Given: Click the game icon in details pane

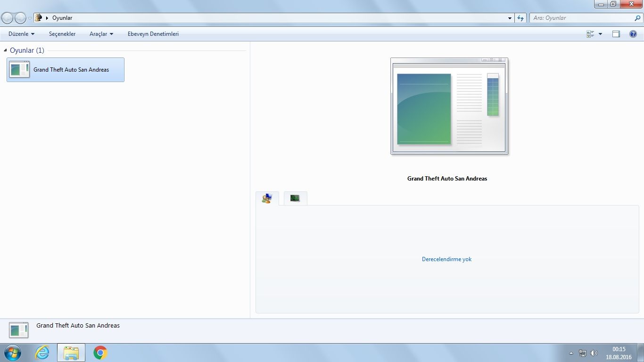Looking at the screenshot, I should 19,330.
